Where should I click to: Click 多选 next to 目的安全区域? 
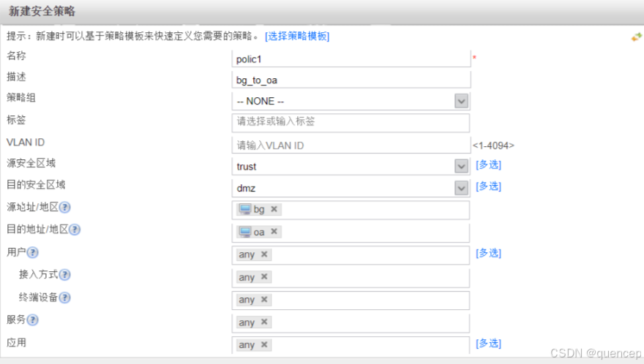pyautogui.click(x=488, y=186)
